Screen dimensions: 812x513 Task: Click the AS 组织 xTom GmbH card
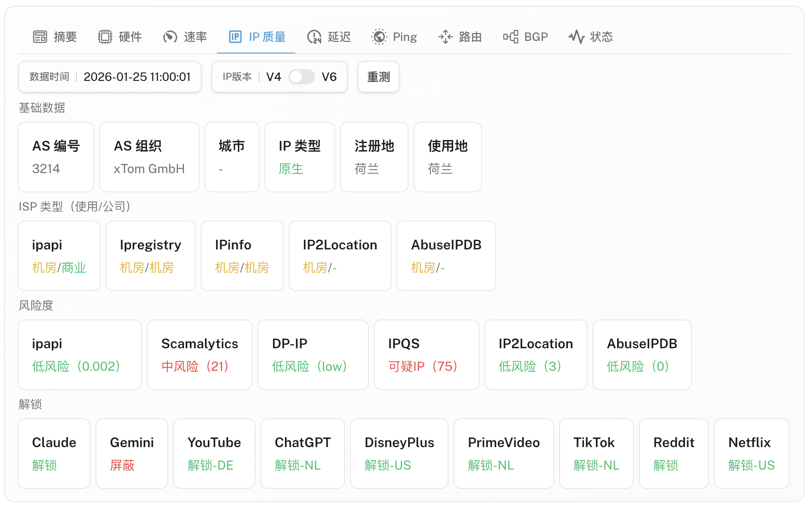[149, 157]
